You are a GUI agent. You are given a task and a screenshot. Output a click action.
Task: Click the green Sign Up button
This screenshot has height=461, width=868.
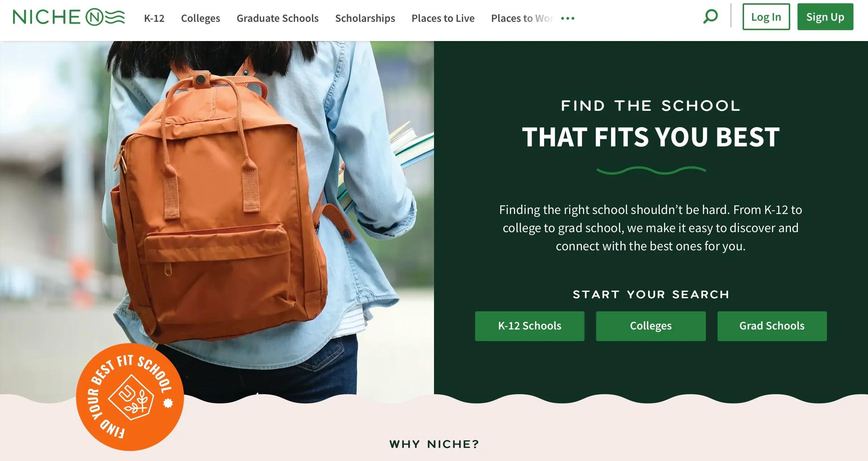pos(825,17)
